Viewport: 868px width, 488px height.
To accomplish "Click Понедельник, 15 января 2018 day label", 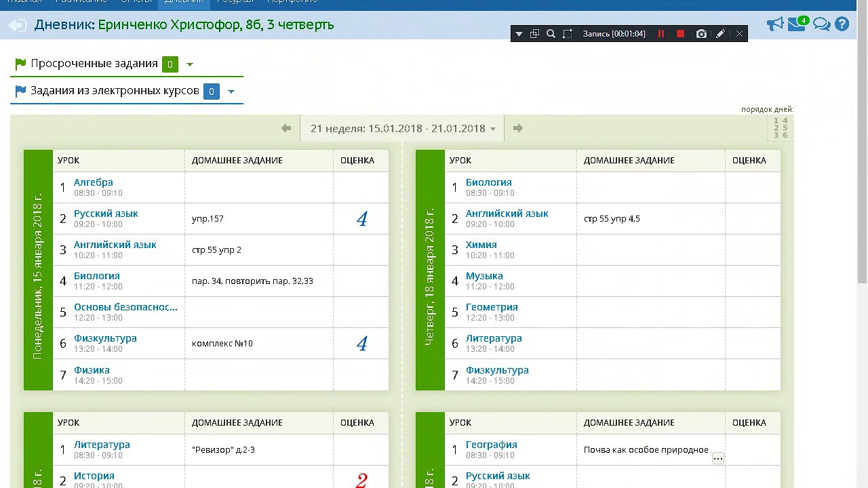I will pyautogui.click(x=38, y=276).
